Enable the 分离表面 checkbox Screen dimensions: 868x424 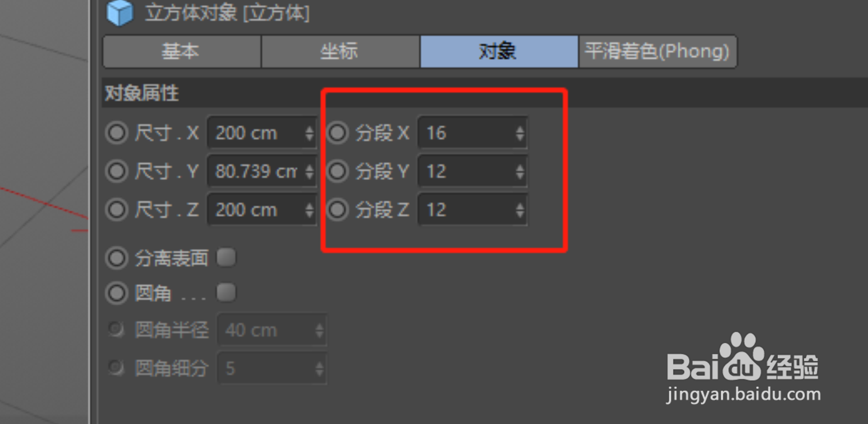[x=226, y=258]
